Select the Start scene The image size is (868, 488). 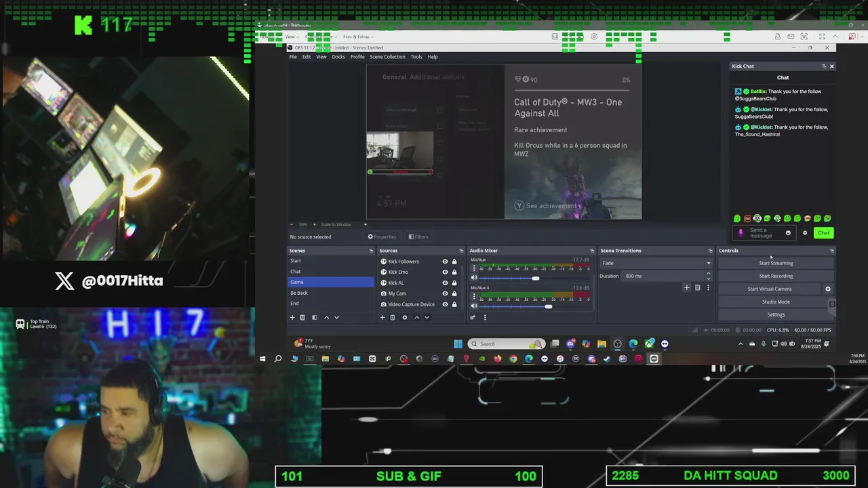(x=331, y=261)
